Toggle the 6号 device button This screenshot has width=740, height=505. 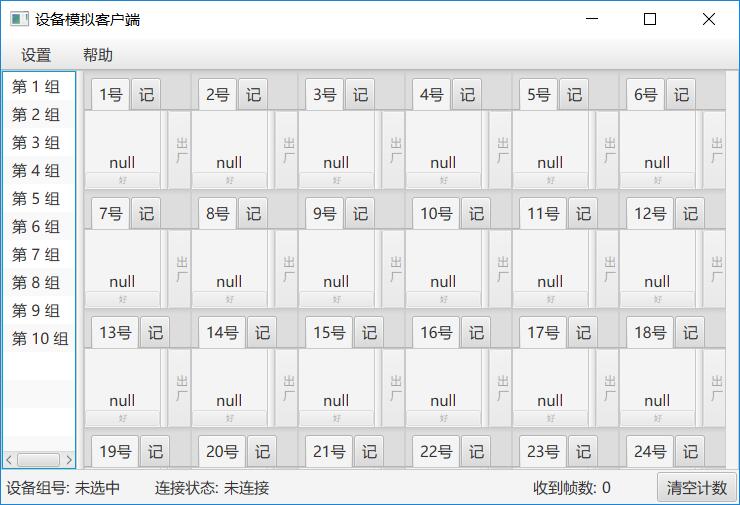(x=646, y=94)
